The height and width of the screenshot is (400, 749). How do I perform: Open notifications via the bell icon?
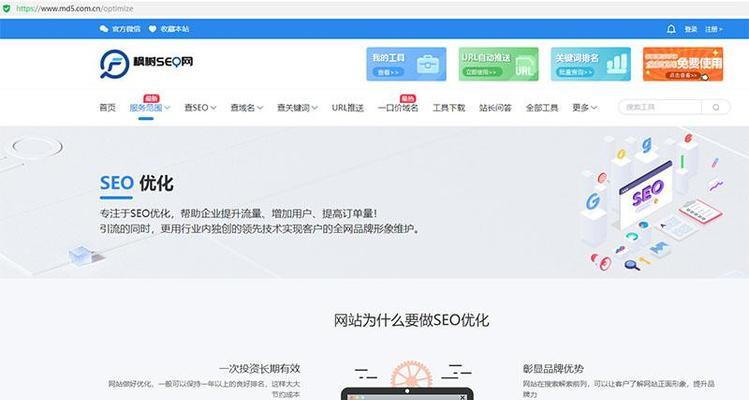671,29
